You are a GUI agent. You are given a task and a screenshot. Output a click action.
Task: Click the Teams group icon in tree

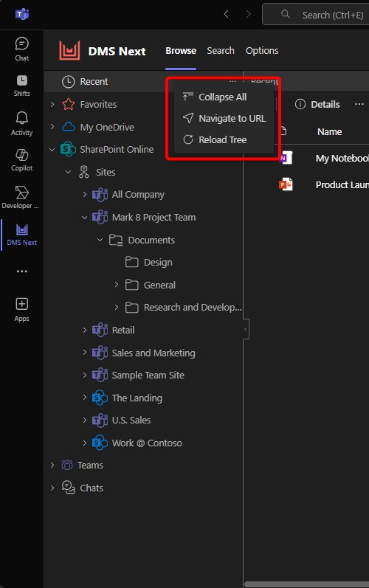(67, 465)
